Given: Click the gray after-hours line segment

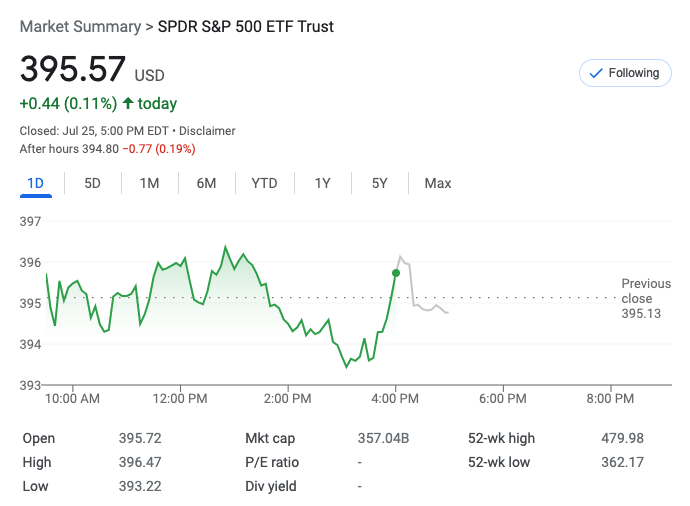Looking at the screenshot, I should pos(428,307).
